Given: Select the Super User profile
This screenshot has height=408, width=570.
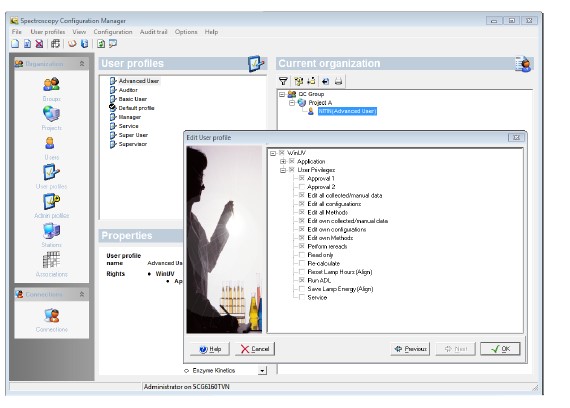Looking at the screenshot, I should 133,135.
